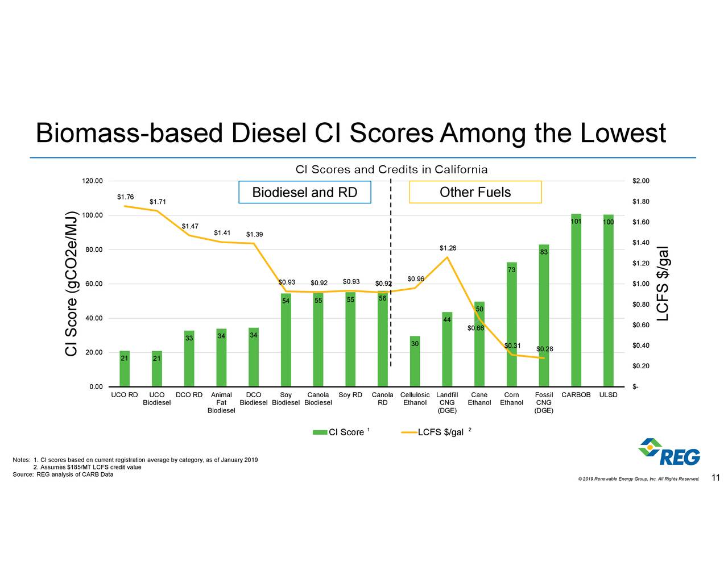Click the Fossil CNG bar labeled 83
Viewport: 728px width, 562px height.
544,315
